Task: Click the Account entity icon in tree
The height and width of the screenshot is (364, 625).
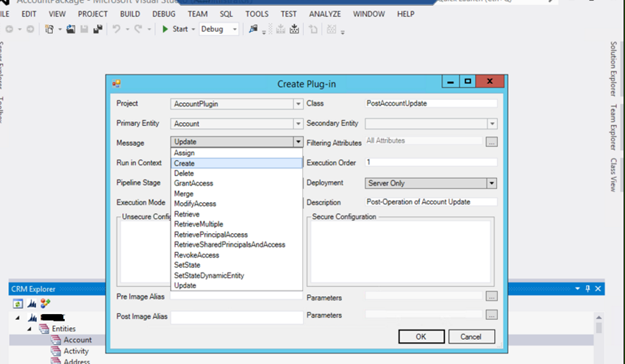Action: [x=56, y=340]
